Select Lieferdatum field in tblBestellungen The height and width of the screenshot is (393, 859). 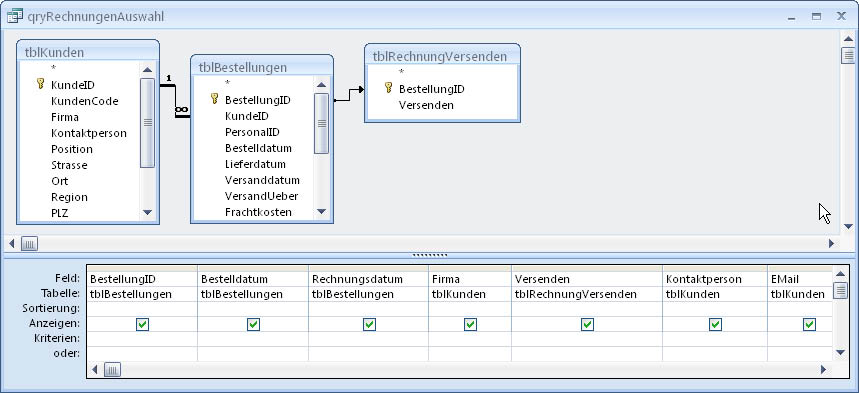[x=255, y=164]
